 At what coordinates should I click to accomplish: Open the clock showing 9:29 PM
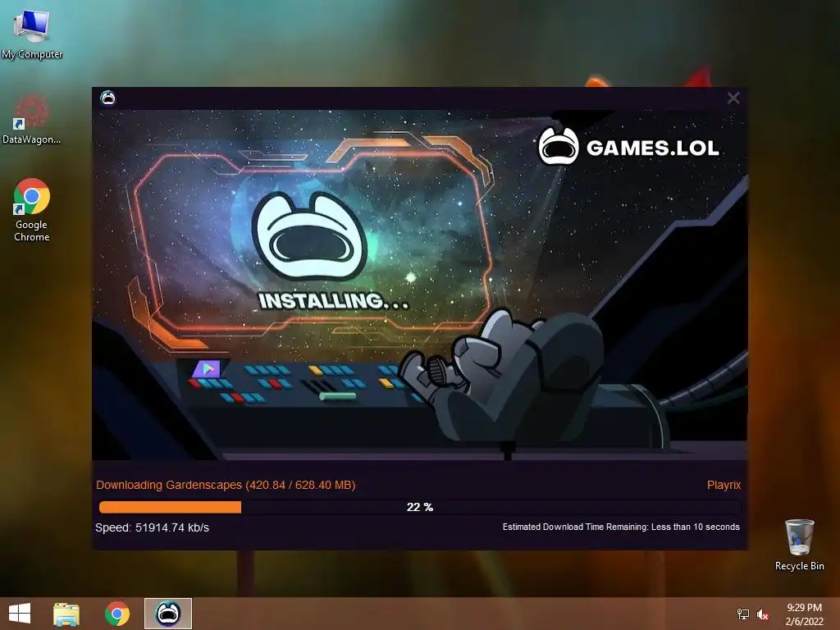[804, 614]
